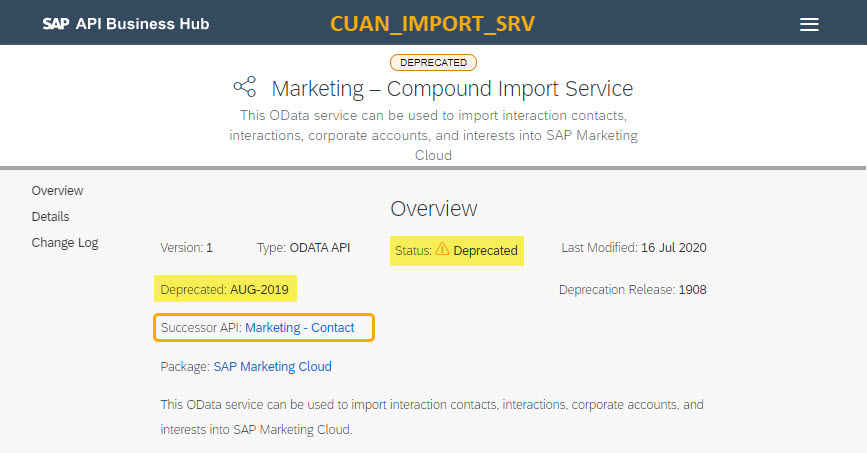Screen dimensions: 867x453
Task: Click the SAP logo
Action: point(56,24)
